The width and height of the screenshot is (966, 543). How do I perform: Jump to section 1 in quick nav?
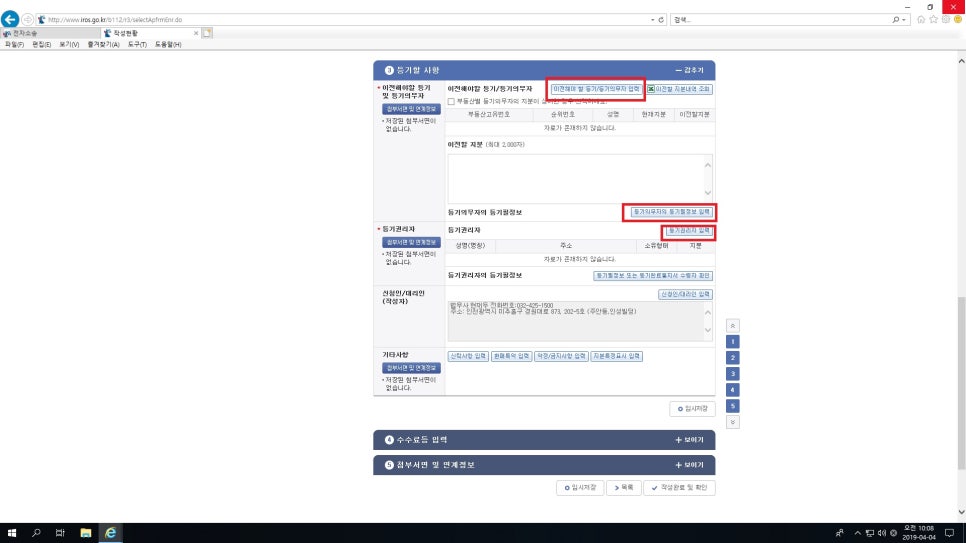point(733,341)
